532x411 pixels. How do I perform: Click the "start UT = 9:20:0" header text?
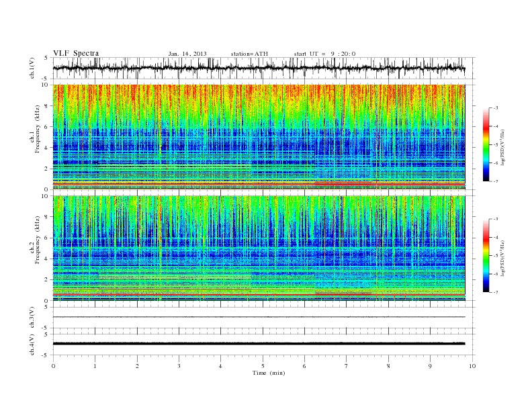click(x=324, y=54)
